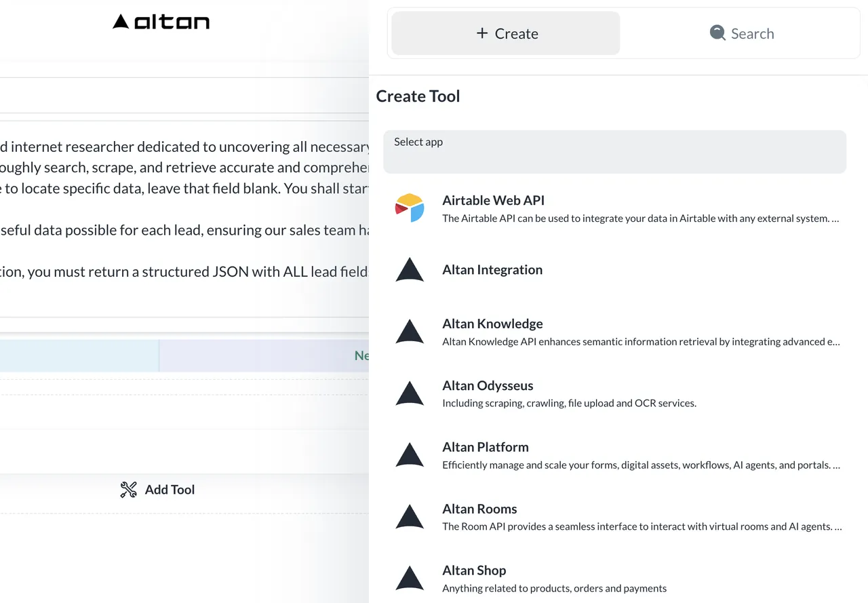
Task: Click the Altan Knowledge triangle icon
Action: [x=410, y=332]
